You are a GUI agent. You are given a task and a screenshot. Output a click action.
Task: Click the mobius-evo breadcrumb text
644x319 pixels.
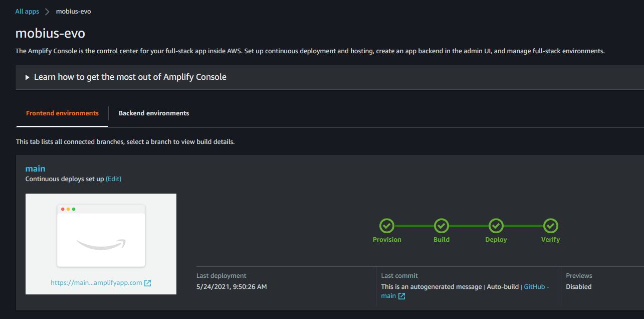tap(74, 11)
